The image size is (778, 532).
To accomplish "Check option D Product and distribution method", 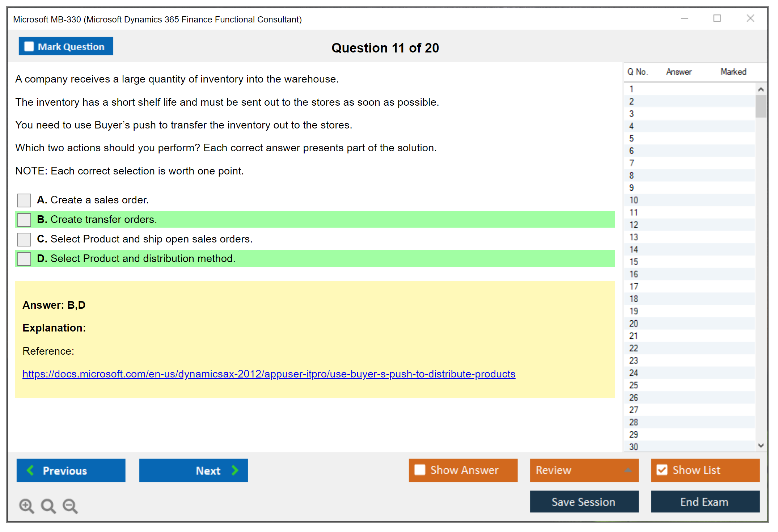I will tap(24, 259).
